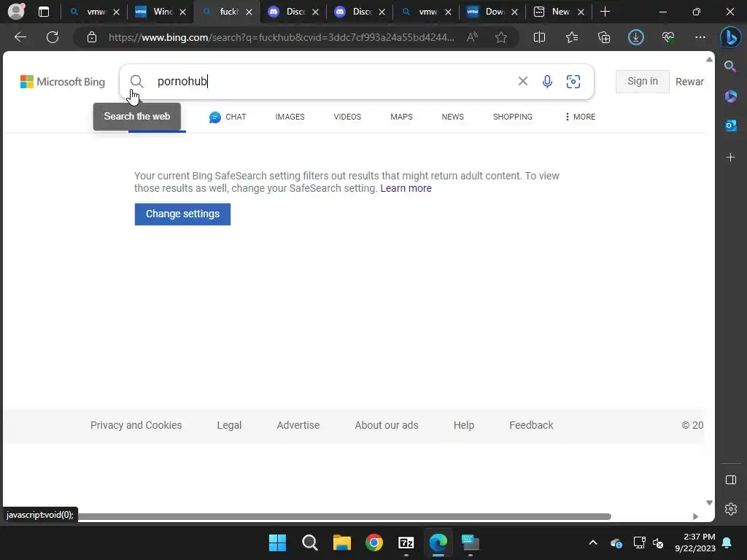Open the browser profile avatar

(x=16, y=12)
